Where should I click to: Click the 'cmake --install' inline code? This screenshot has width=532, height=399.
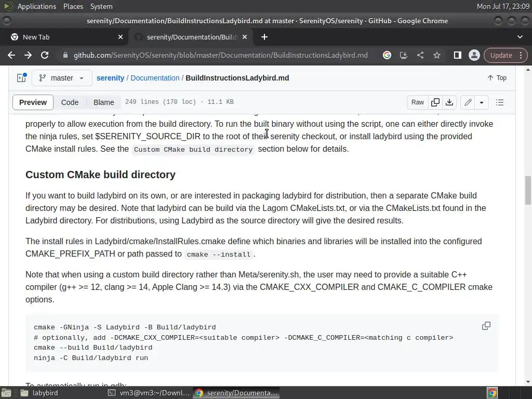click(219, 255)
